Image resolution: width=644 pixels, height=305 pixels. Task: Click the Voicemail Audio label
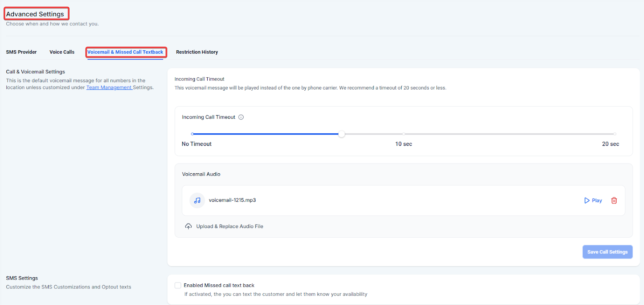201,174
